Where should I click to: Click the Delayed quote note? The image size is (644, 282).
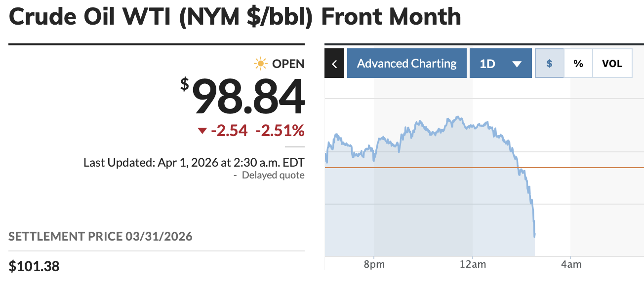coord(273,175)
